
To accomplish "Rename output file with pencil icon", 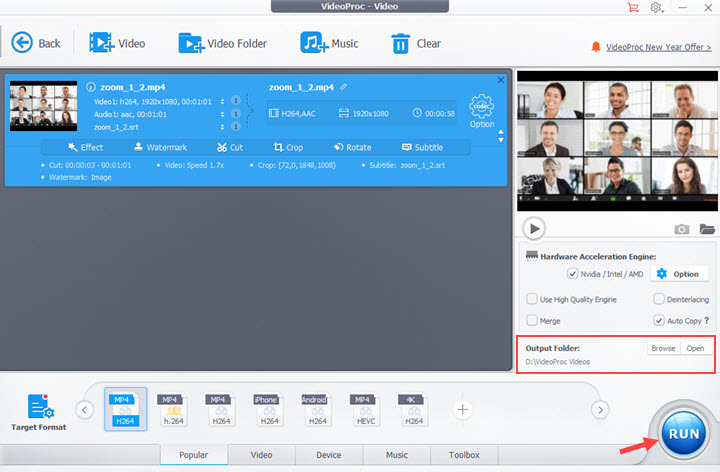I will 343,87.
